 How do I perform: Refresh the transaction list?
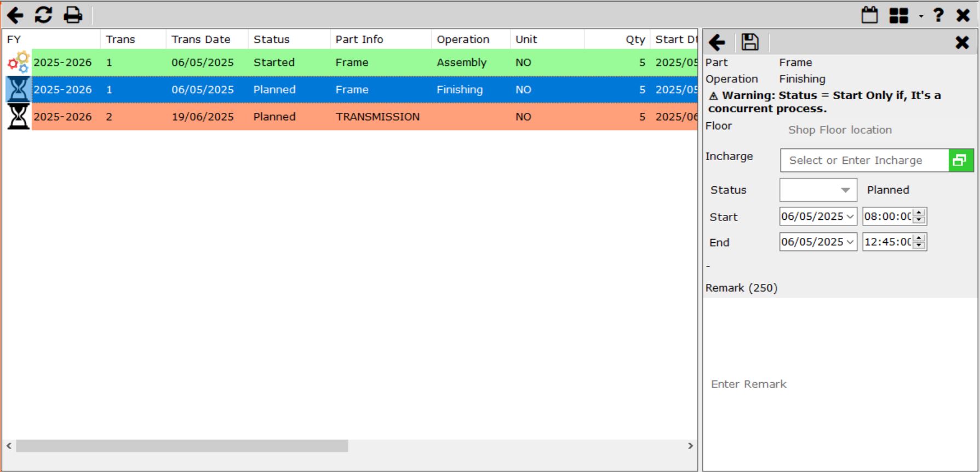click(43, 15)
